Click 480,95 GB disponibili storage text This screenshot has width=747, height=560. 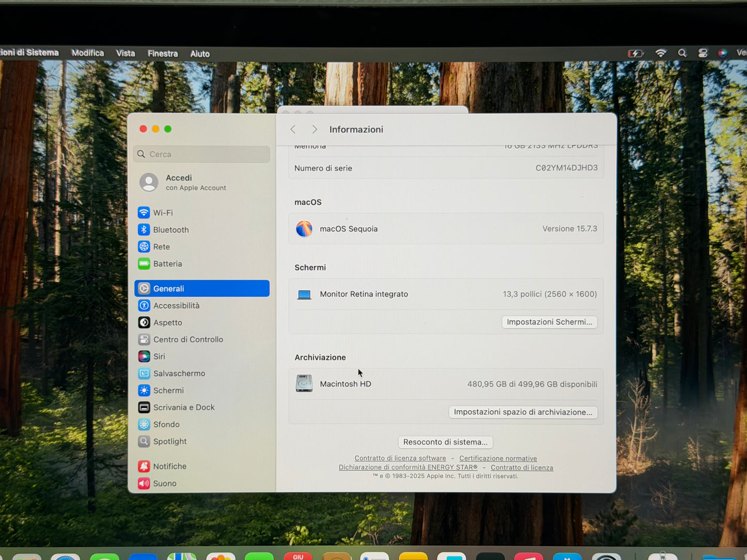(x=532, y=384)
